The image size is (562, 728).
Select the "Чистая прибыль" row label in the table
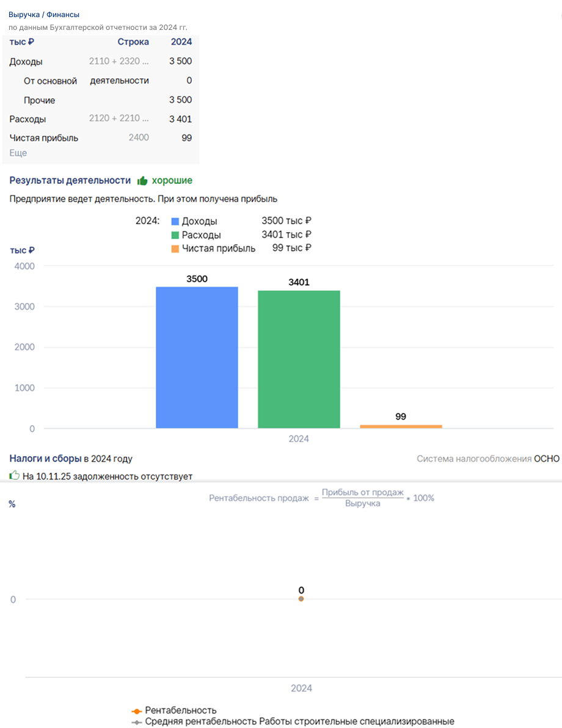[43, 138]
